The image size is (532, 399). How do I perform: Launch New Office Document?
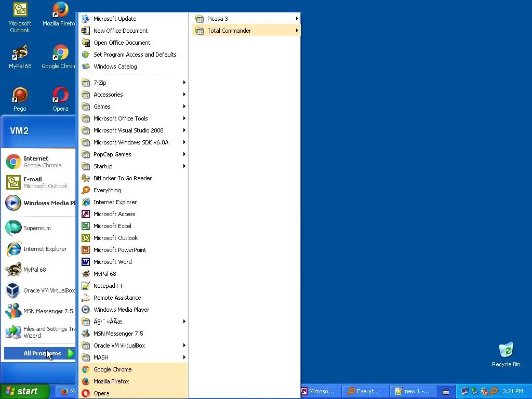pyautogui.click(x=133, y=31)
